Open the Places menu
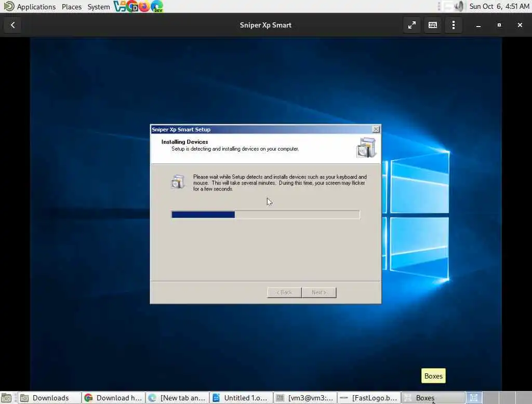Screen dimensions: 532x404 click(71, 7)
